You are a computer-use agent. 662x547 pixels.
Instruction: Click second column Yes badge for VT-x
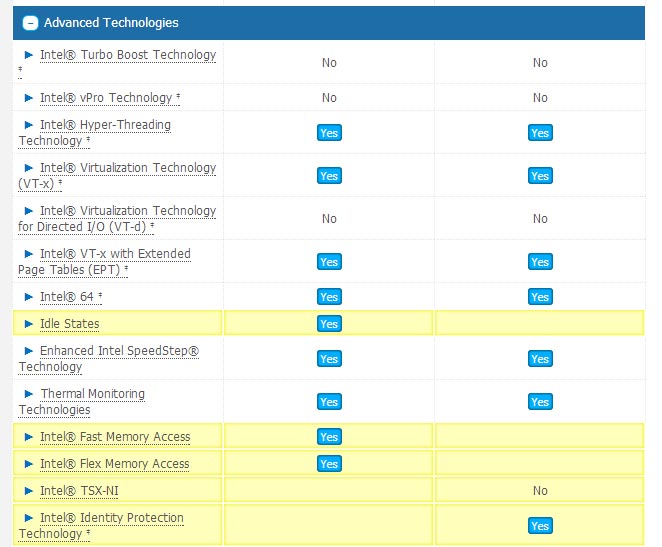click(x=540, y=176)
